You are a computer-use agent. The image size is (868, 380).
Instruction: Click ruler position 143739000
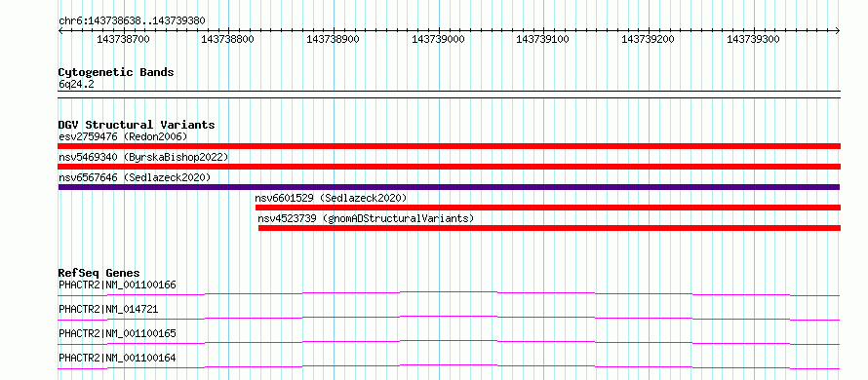coord(439,39)
